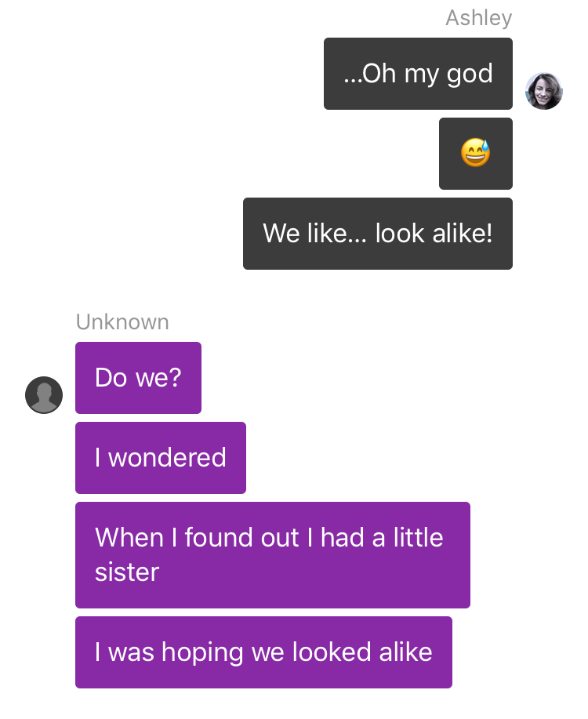This screenshot has width=588, height=719.
Task: Select the 'We like... look alike!' message
Action: pos(377,234)
